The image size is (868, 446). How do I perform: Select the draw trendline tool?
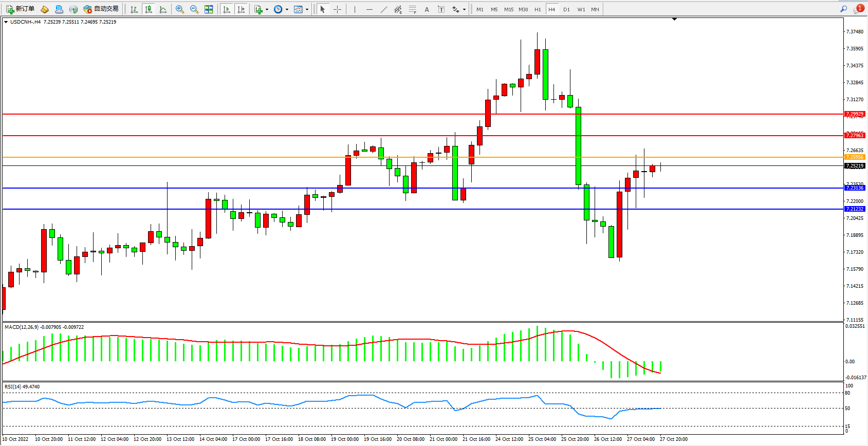(x=384, y=9)
